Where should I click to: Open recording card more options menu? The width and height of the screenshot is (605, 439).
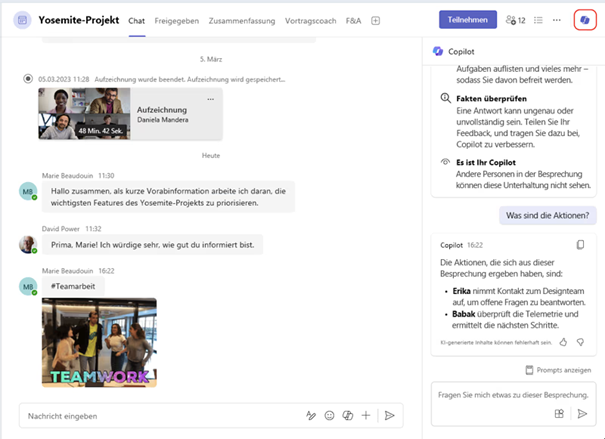pos(209,98)
